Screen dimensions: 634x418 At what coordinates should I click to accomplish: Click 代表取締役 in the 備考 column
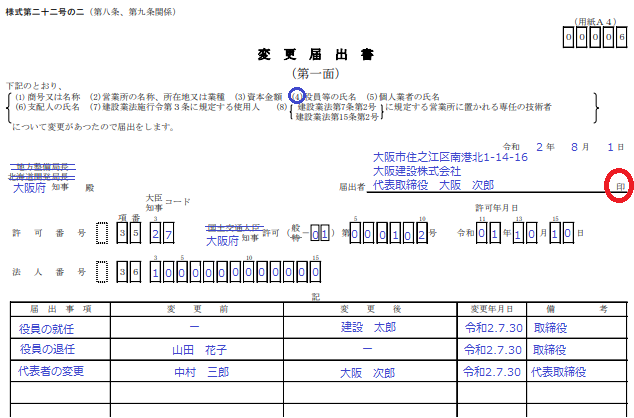pyautogui.click(x=558, y=372)
